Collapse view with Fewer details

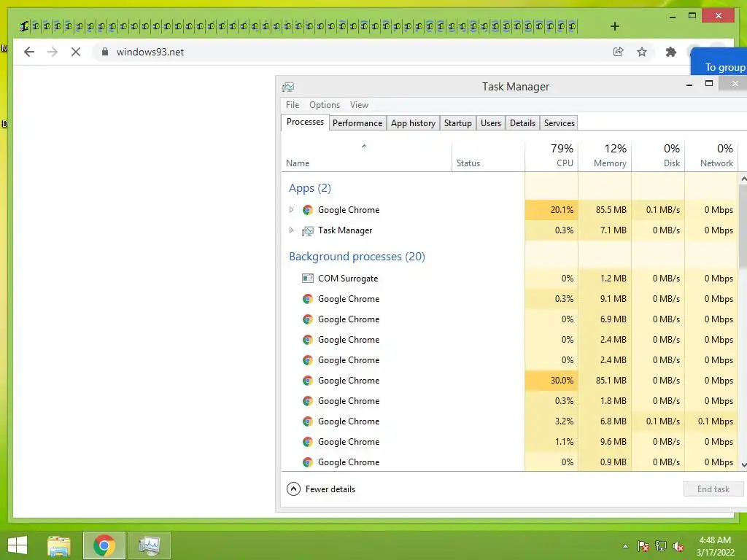click(321, 489)
